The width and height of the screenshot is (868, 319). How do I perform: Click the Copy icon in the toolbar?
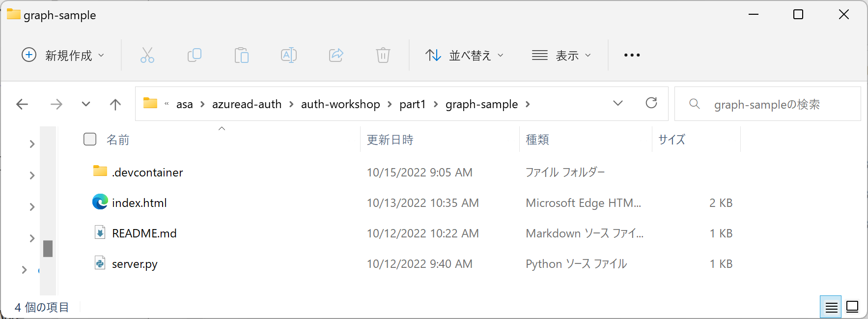point(194,55)
